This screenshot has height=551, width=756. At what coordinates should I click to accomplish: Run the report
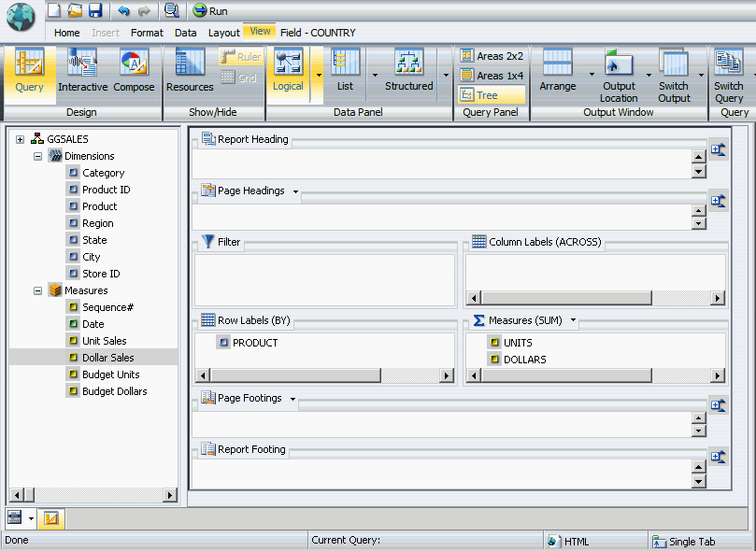coord(209,10)
